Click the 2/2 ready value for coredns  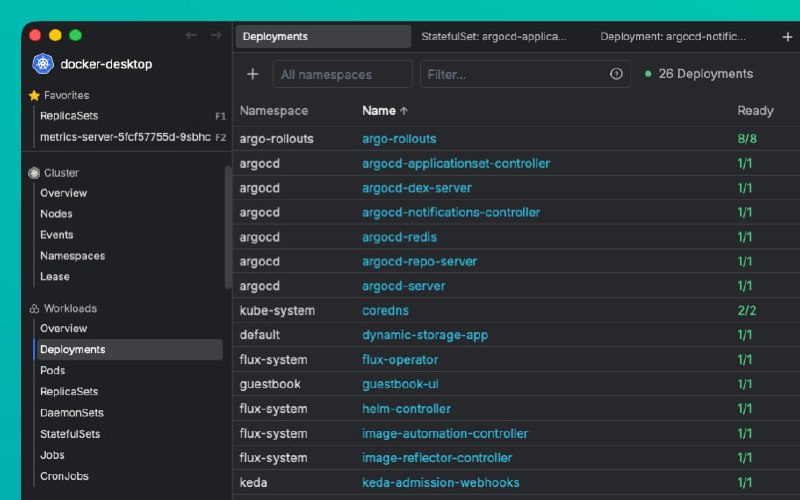[747, 311]
